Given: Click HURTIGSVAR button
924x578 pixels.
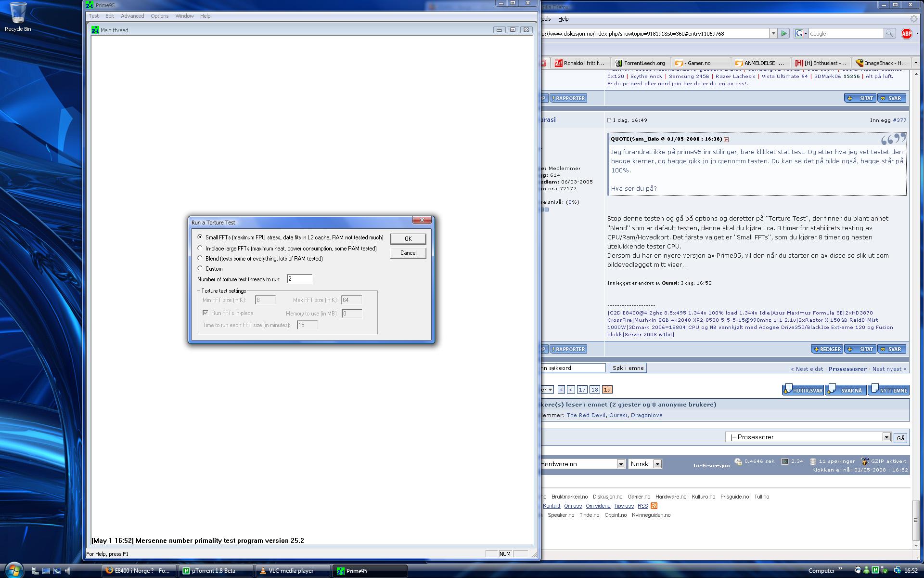Looking at the screenshot, I should 803,390.
